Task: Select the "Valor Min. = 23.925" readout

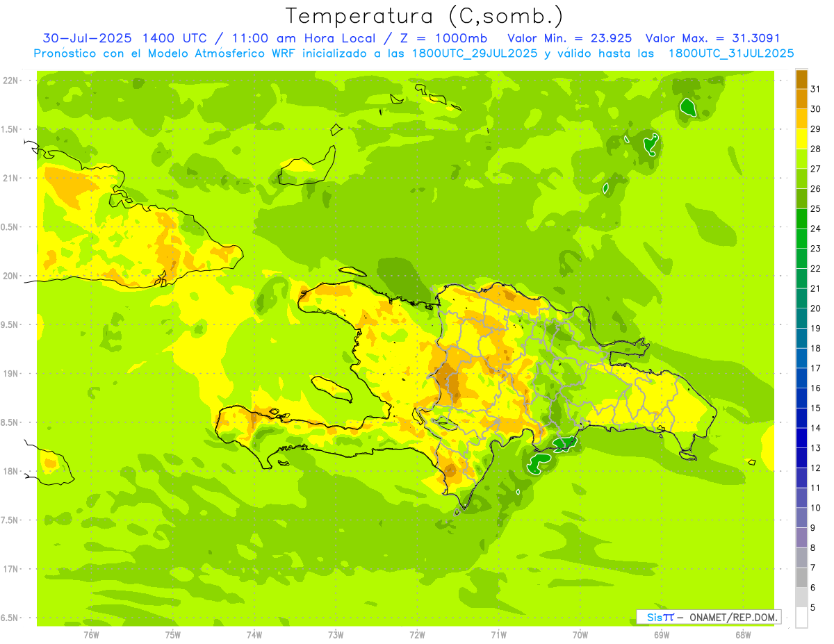Action: [x=570, y=38]
